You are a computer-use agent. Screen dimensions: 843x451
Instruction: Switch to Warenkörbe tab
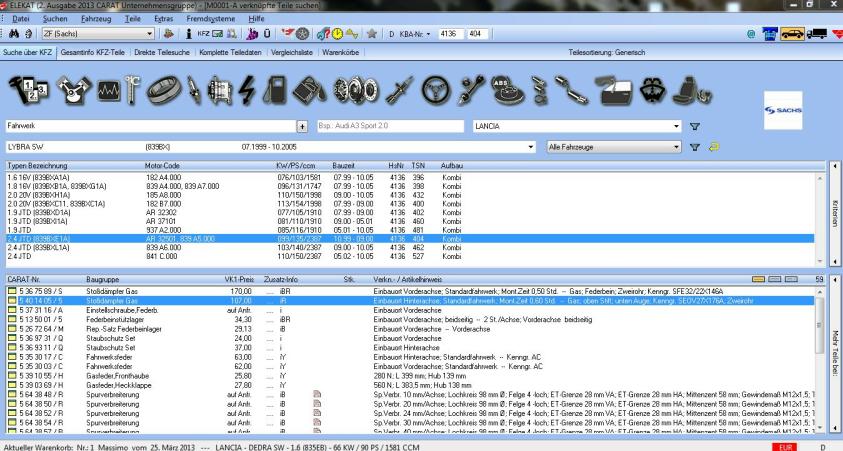pos(341,52)
